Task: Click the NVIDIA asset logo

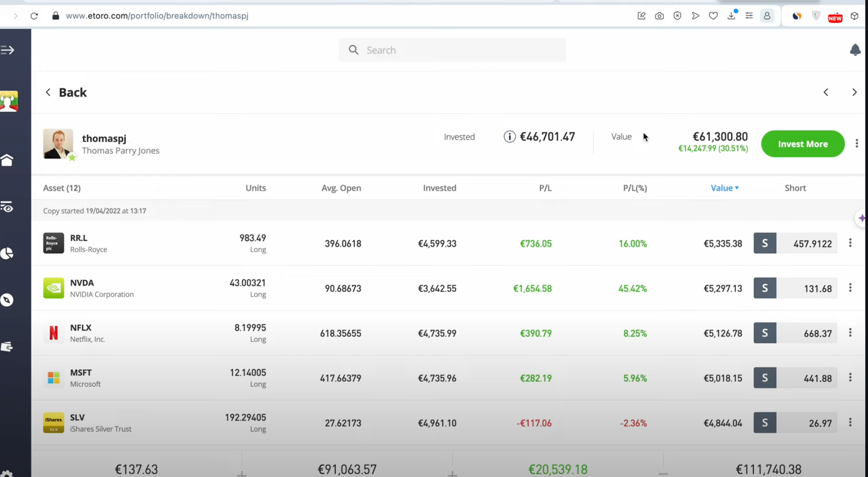Action: [x=54, y=288]
